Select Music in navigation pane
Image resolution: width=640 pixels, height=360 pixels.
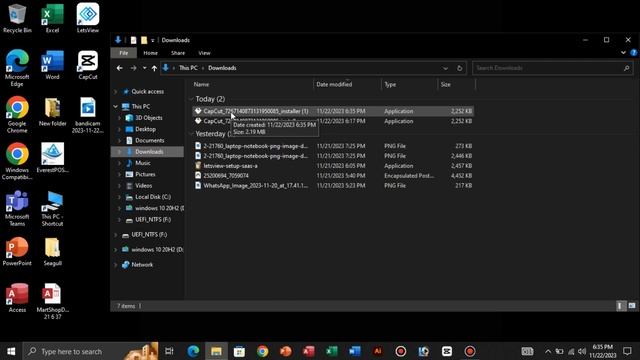[x=143, y=163]
